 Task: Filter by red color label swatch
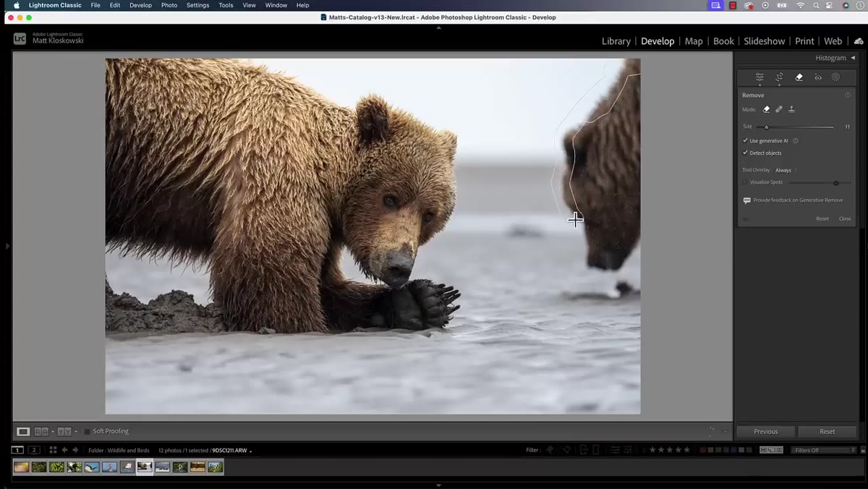pyautogui.click(x=704, y=450)
